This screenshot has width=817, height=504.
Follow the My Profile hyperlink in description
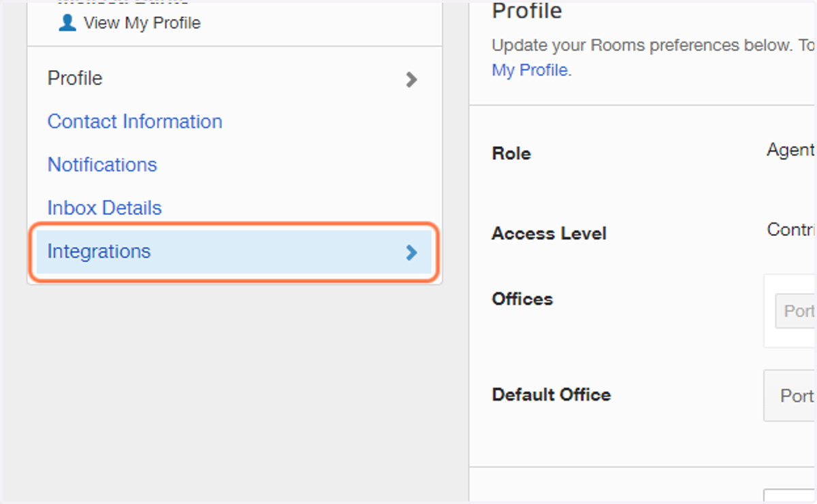(x=530, y=70)
